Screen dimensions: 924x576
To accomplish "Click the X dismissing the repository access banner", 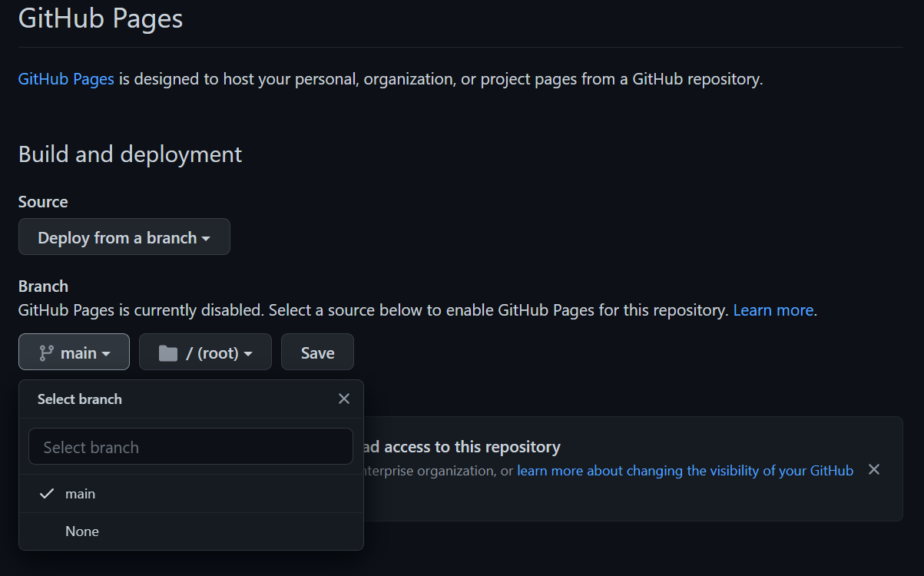I will [873, 469].
